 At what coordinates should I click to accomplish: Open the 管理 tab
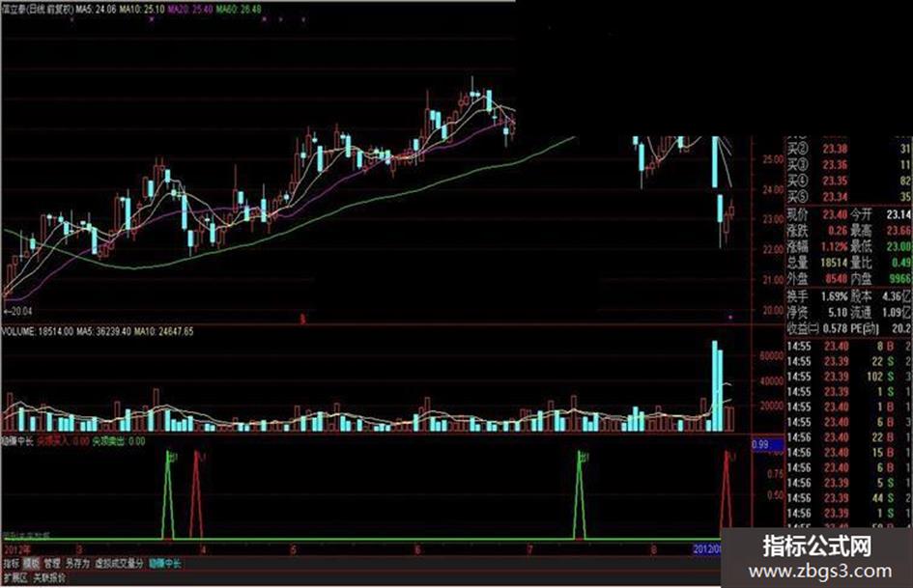pos(52,564)
